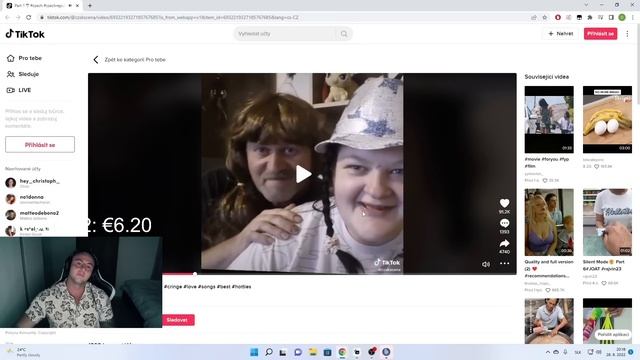Click the Opera-style red O extension icon

pos(558,18)
